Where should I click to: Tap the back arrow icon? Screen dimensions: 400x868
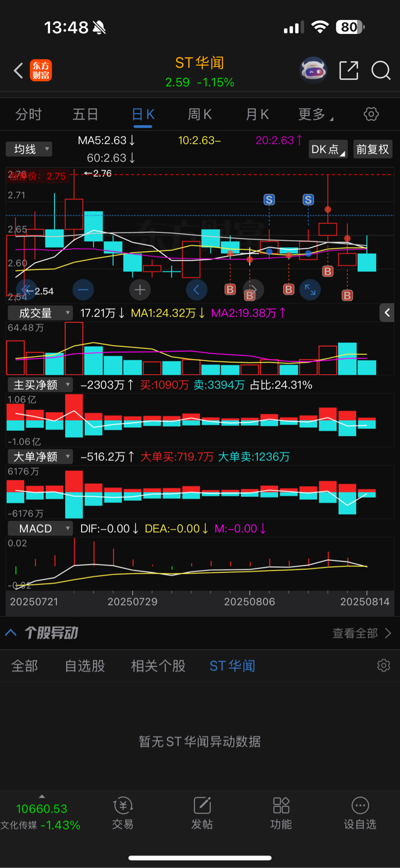(19, 70)
